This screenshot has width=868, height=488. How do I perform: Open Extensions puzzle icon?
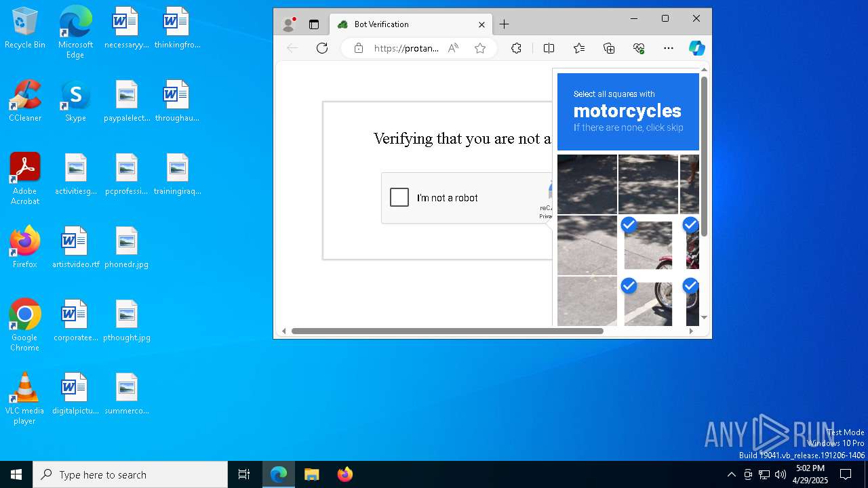516,48
